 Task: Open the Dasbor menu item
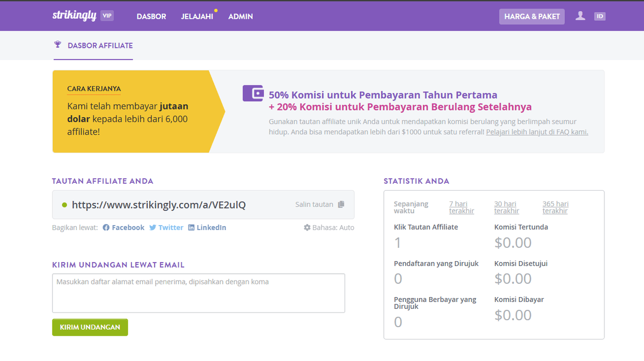click(151, 16)
